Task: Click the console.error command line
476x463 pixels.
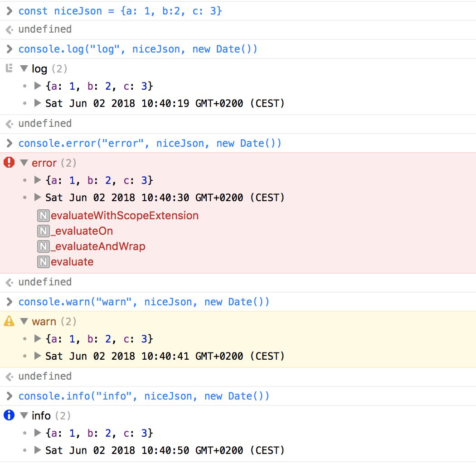Action: [x=150, y=144]
